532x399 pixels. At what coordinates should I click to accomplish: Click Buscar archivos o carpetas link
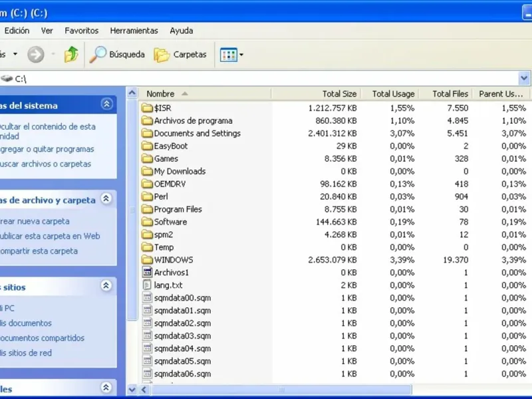[x=45, y=164]
